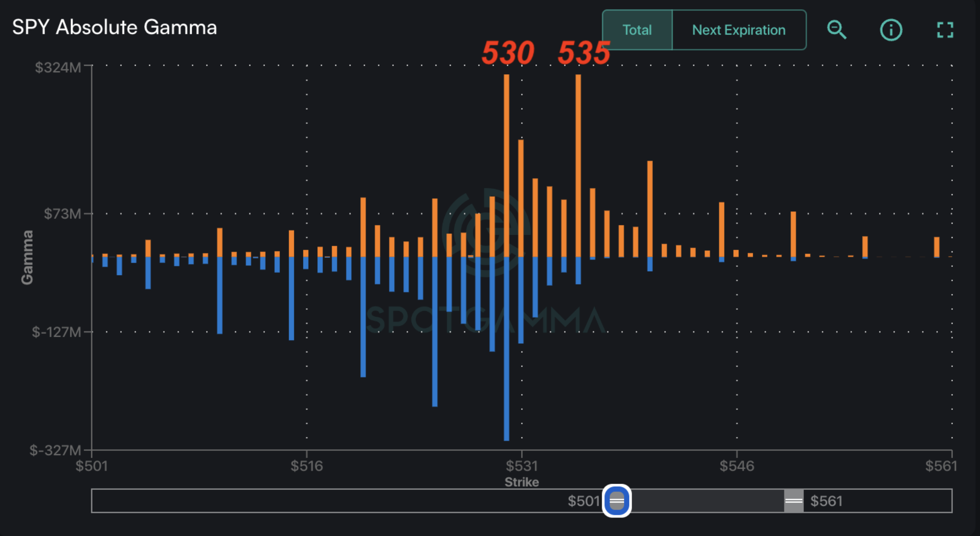Click the $546 strike axis label

tap(737, 466)
